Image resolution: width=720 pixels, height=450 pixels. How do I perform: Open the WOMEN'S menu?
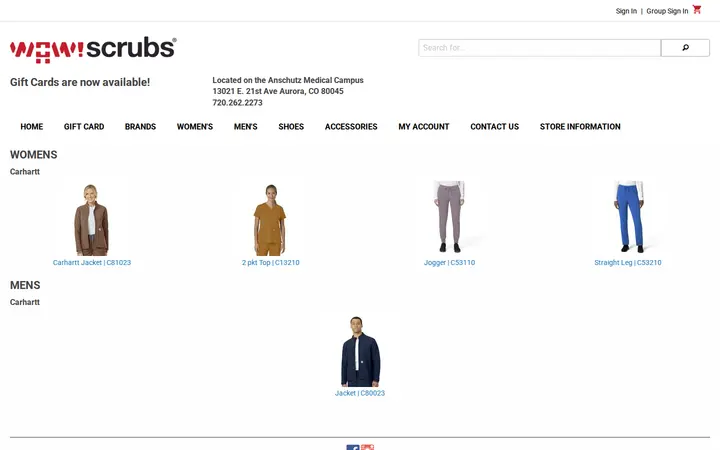pyautogui.click(x=195, y=127)
